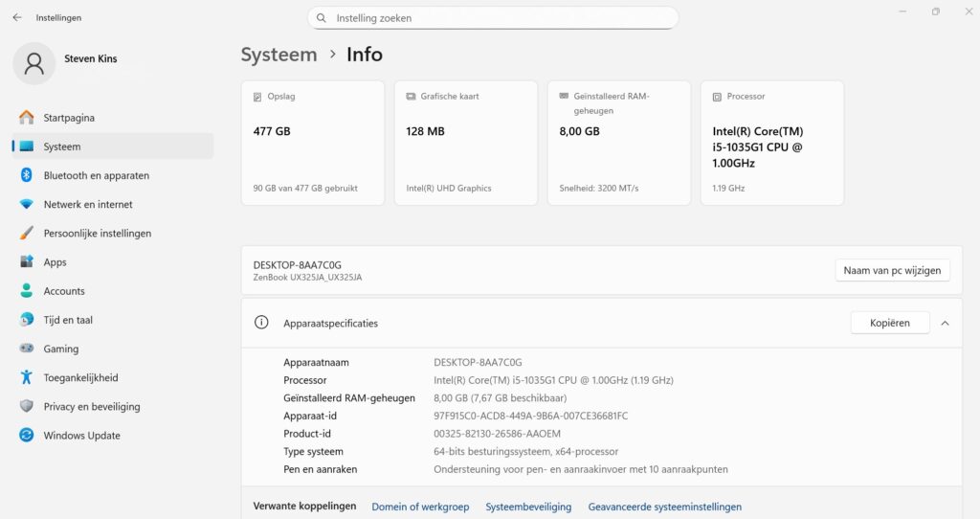Click Naam van pc wijzigen button
The image size is (980, 519).
point(892,270)
